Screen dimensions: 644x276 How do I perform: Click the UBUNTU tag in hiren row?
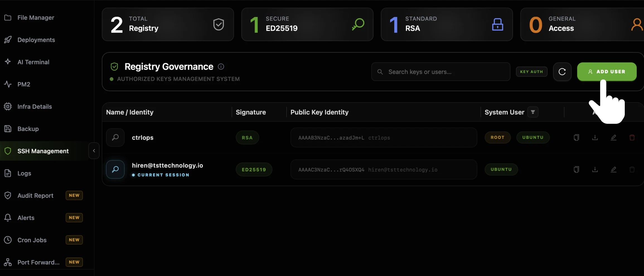pos(501,170)
